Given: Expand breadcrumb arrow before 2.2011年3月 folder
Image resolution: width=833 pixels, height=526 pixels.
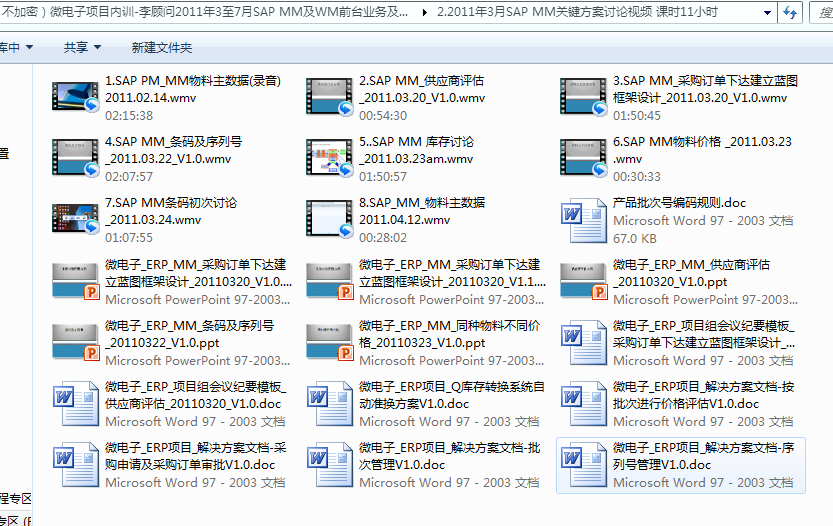Looking at the screenshot, I should click(x=424, y=12).
